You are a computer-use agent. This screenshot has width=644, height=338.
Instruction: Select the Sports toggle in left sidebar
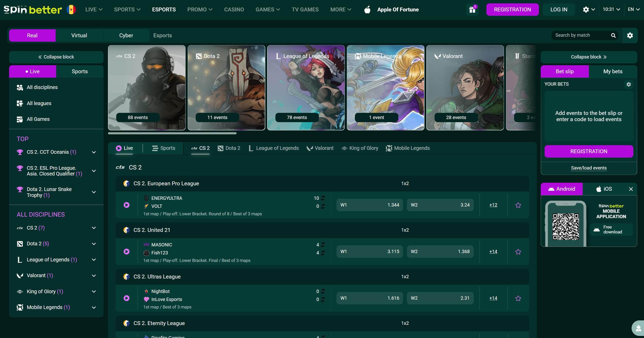(80, 71)
